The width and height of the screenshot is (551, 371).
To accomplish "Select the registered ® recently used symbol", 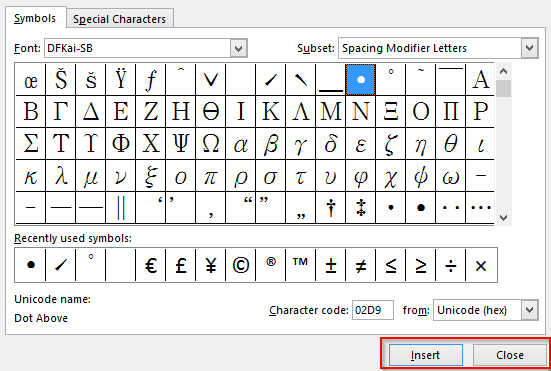I will (271, 265).
